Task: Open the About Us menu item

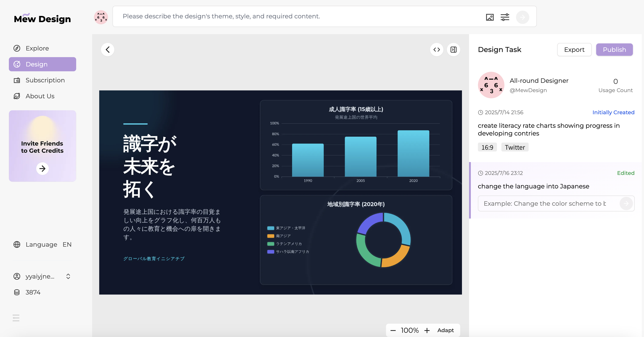Action: click(43, 96)
